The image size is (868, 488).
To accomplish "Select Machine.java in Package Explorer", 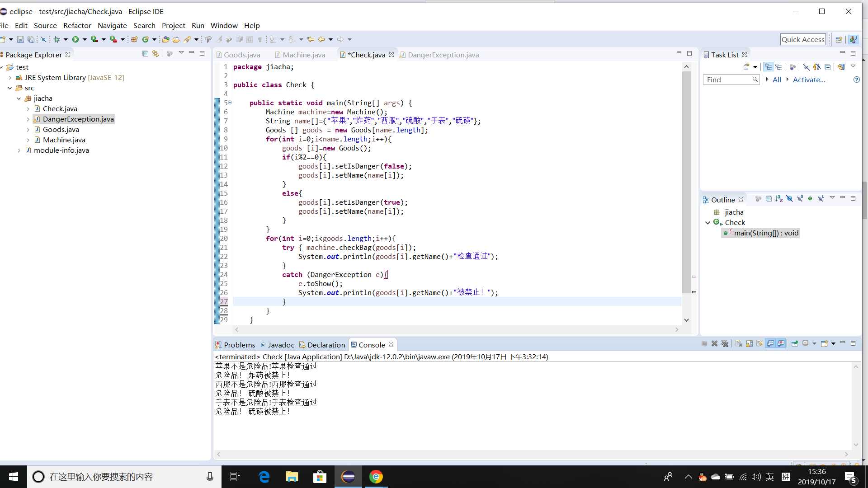I will (64, 140).
